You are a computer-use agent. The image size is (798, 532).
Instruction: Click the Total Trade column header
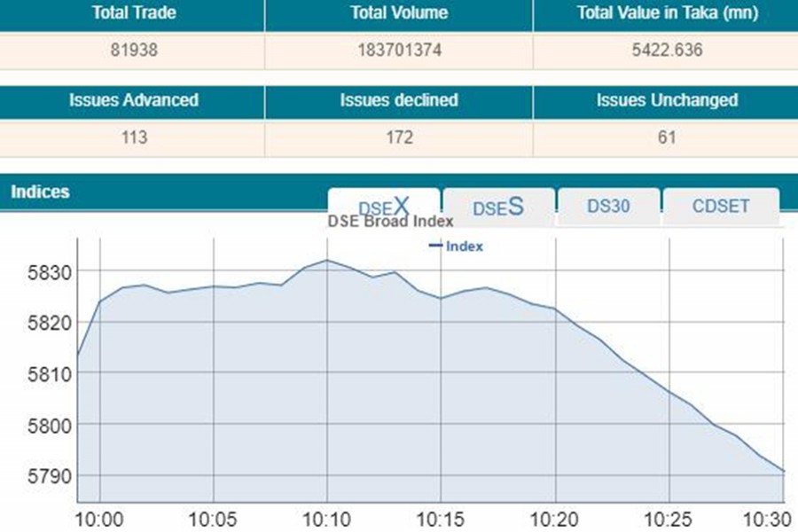pyautogui.click(x=136, y=13)
